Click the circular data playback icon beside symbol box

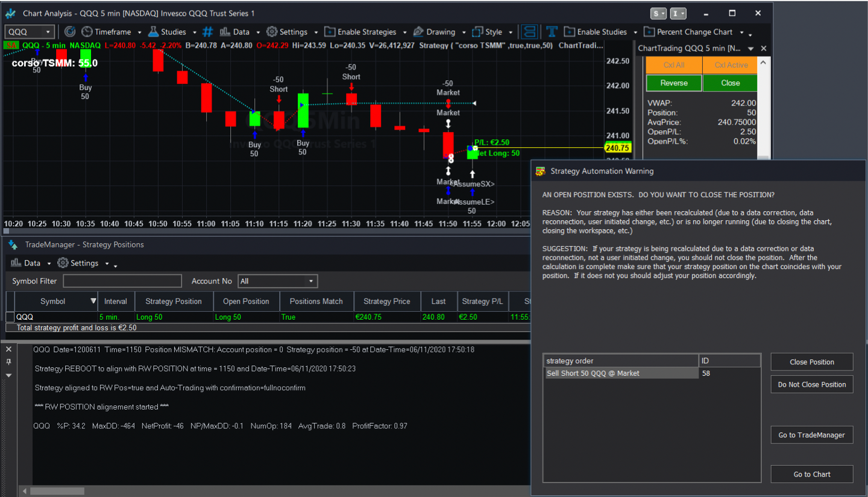70,32
